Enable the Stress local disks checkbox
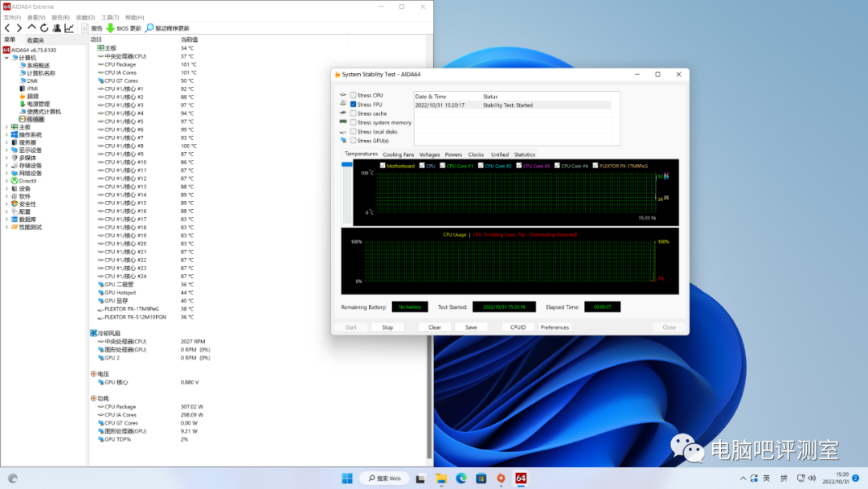The height and width of the screenshot is (489, 868). (353, 132)
